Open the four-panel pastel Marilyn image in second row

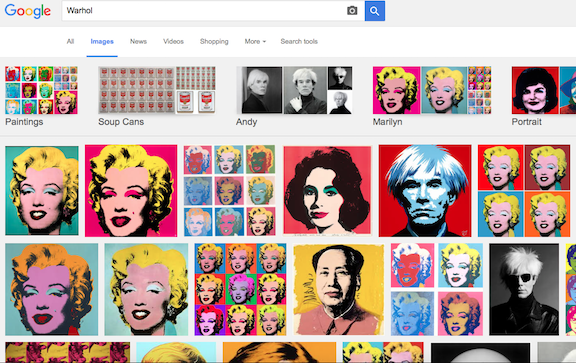click(437, 289)
